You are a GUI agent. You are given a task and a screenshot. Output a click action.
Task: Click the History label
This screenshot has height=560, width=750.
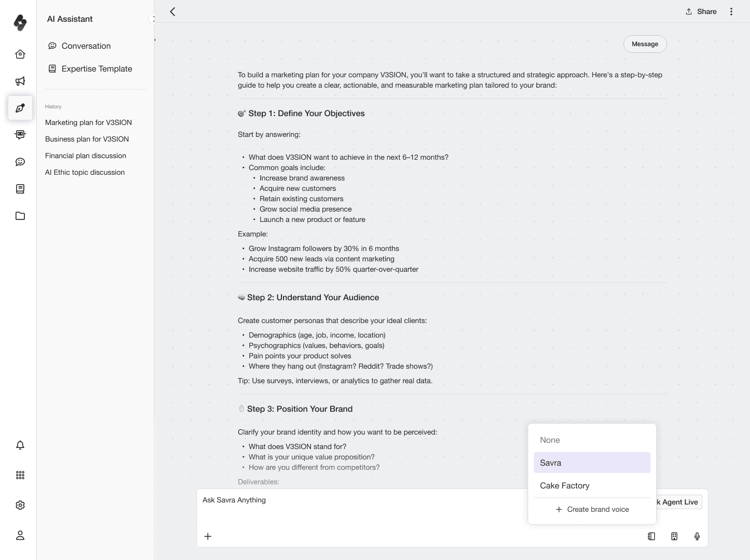[x=53, y=106]
